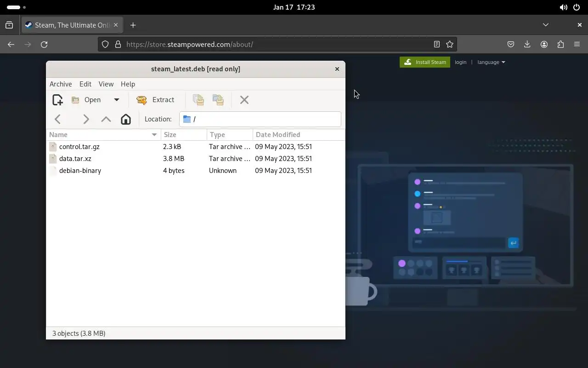Click the data.tar.xz file icon

pyautogui.click(x=53, y=159)
